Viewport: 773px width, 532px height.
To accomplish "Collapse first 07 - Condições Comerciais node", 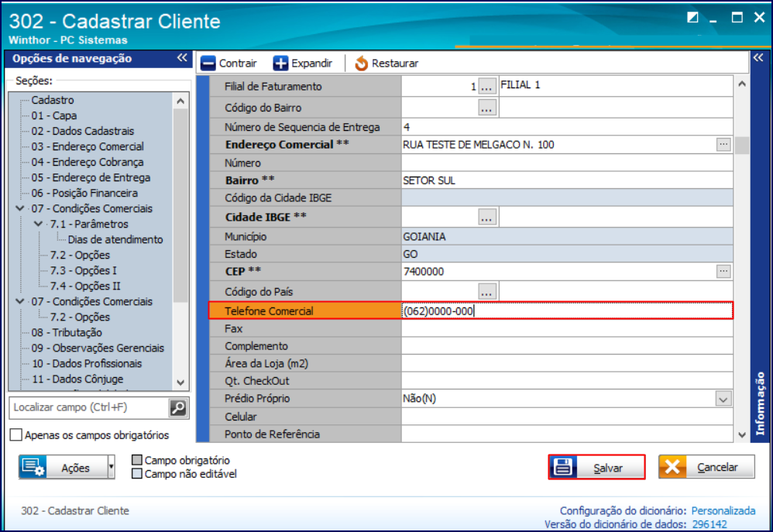I will point(19,208).
